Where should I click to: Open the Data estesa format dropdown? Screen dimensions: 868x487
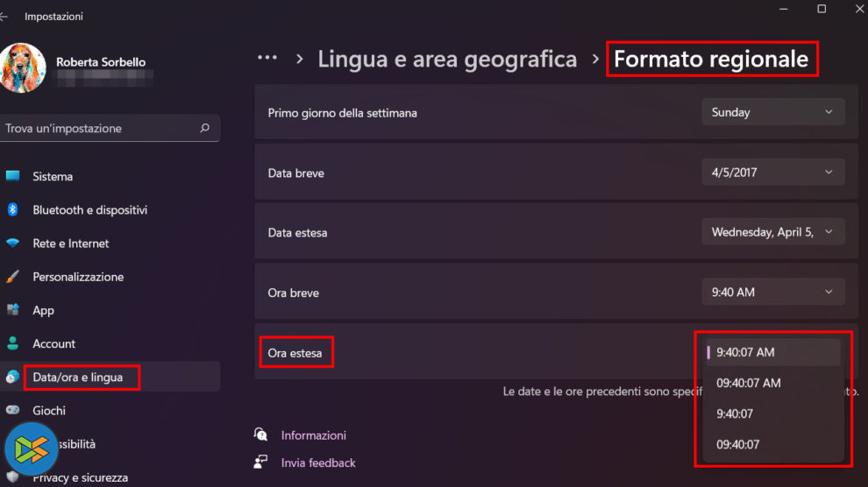[772, 232]
